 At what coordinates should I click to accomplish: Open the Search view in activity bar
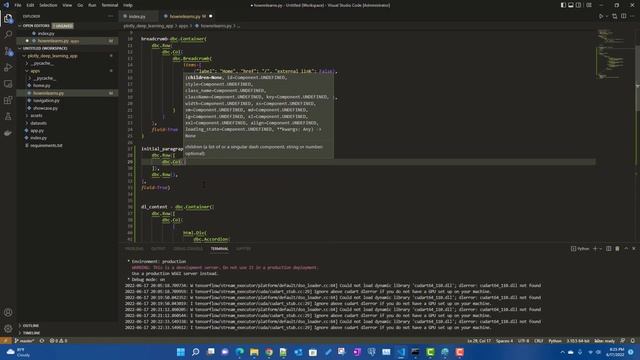point(8,34)
